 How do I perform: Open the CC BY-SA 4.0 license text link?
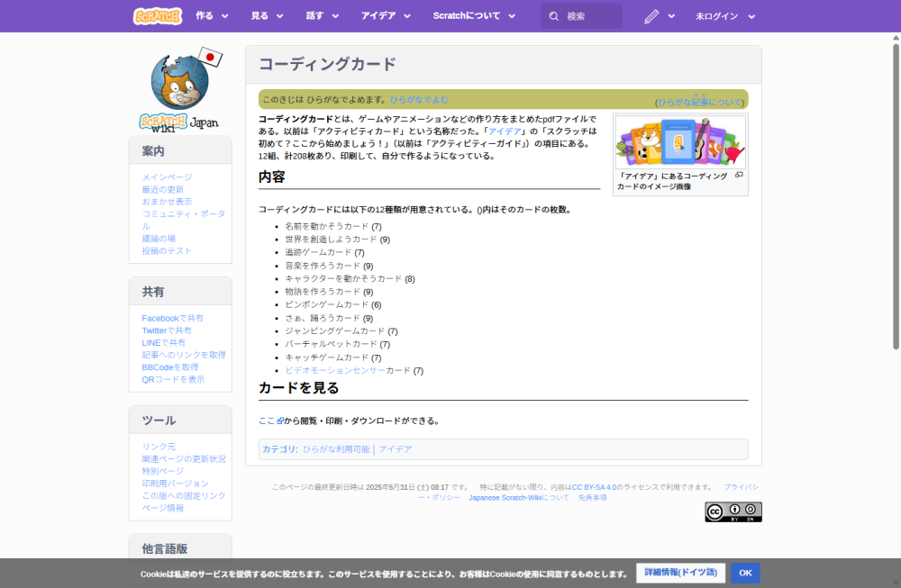tap(594, 487)
